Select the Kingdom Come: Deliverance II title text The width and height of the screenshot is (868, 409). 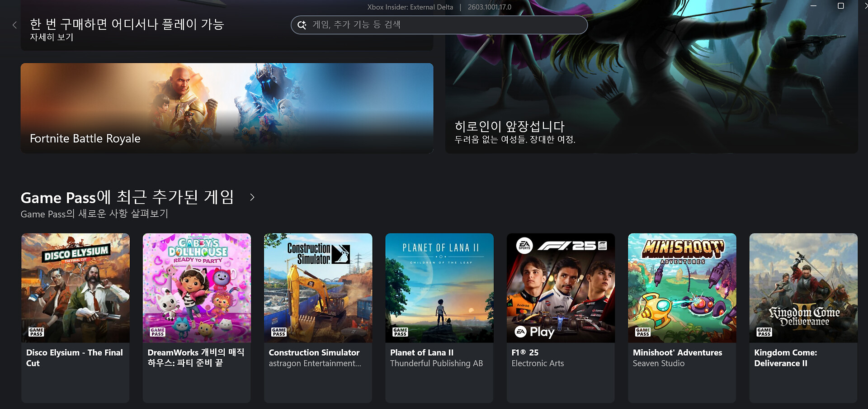(786, 358)
